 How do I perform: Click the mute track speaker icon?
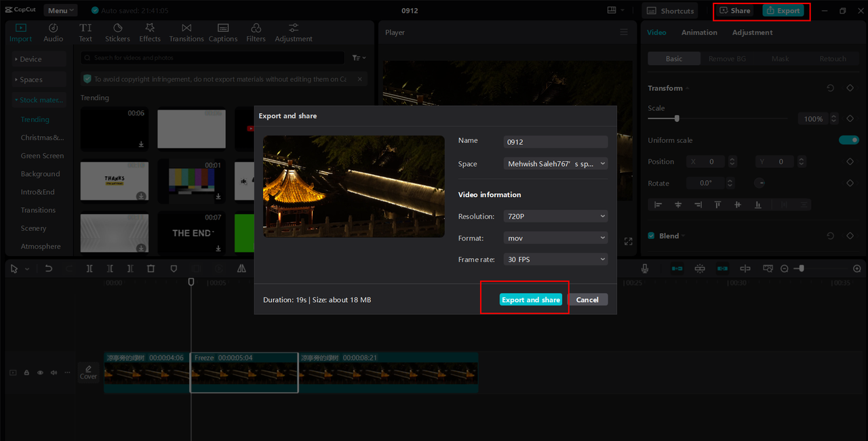54,373
